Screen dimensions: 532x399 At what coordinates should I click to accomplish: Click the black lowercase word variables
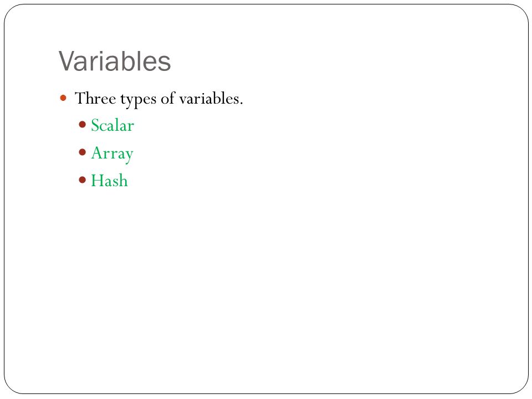click(x=209, y=99)
